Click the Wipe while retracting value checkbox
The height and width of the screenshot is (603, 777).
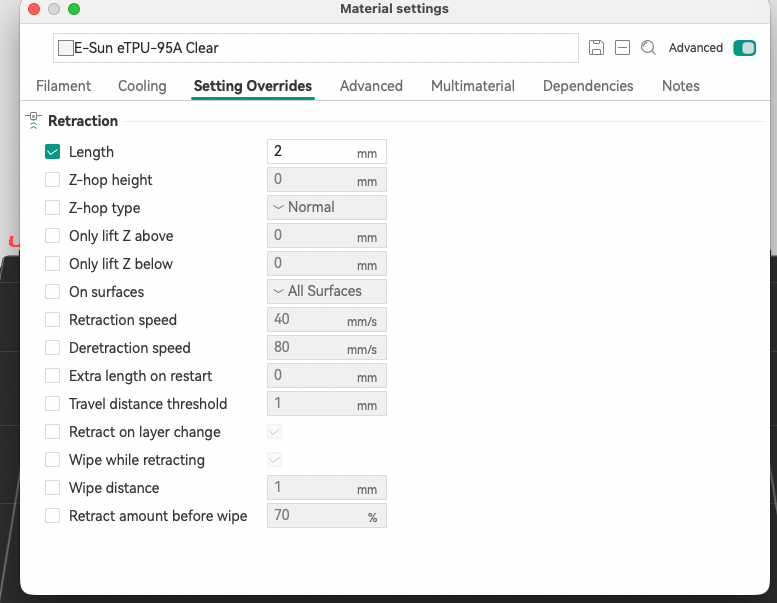275,459
